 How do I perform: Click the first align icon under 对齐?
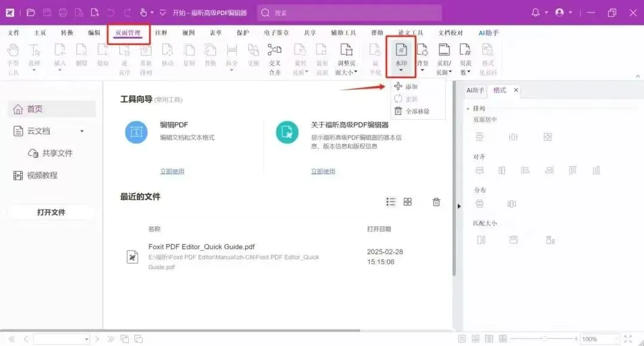479,170
